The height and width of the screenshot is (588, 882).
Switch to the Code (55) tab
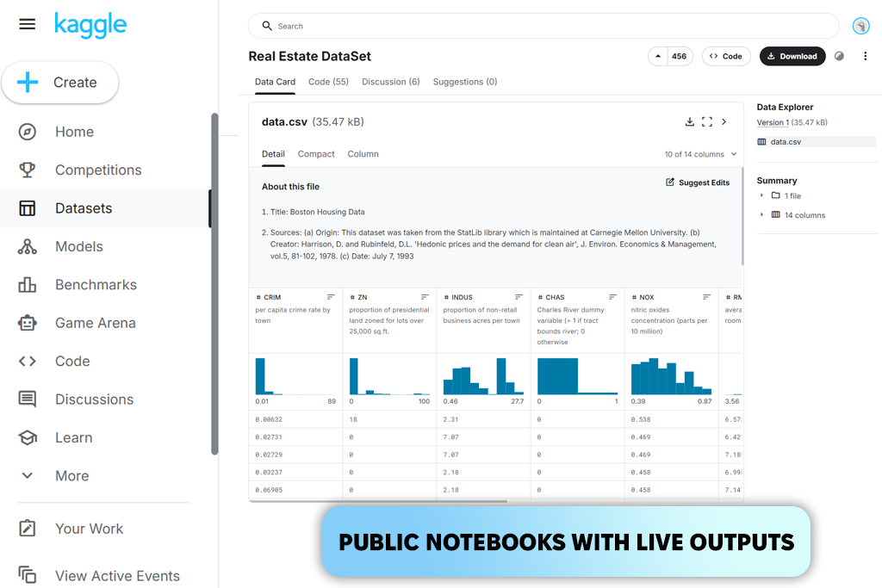tap(328, 82)
